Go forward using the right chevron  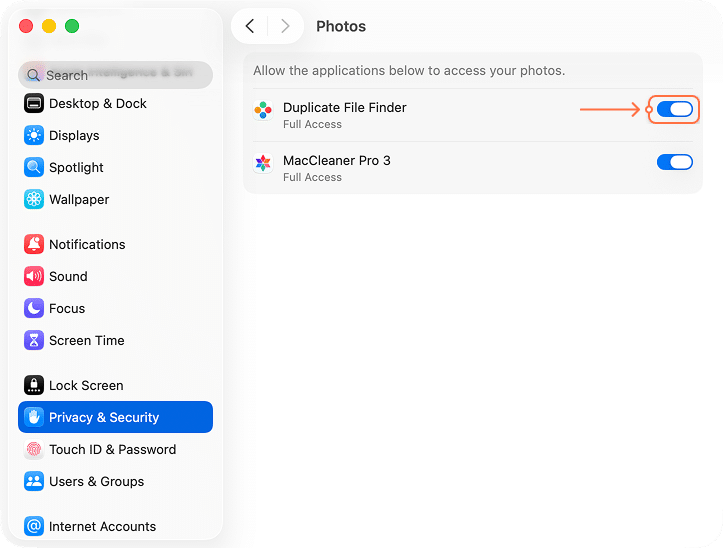[x=285, y=26]
